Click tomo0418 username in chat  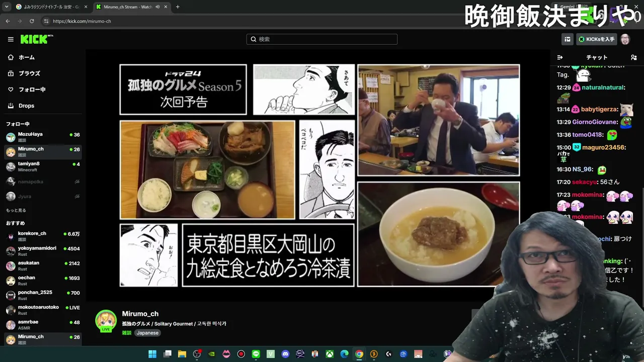pos(587,135)
